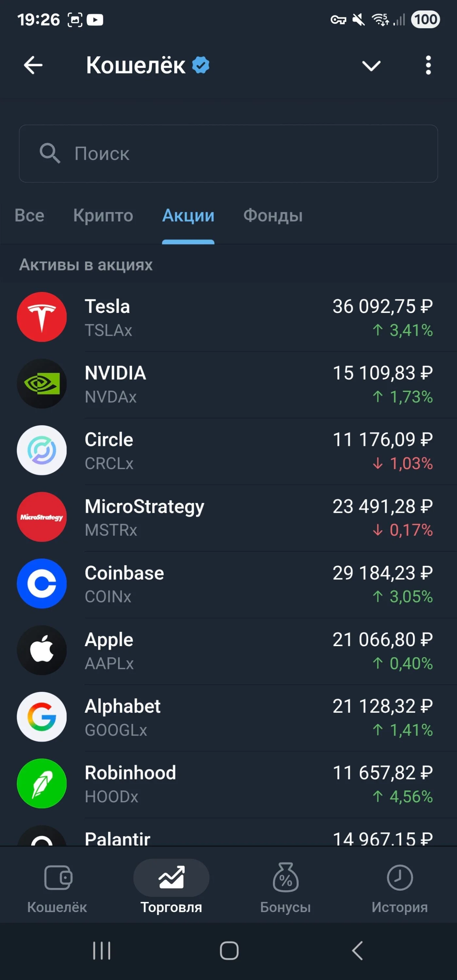The height and width of the screenshot is (980, 457).
Task: Select the NVIDIA logo icon
Action: coord(42,384)
